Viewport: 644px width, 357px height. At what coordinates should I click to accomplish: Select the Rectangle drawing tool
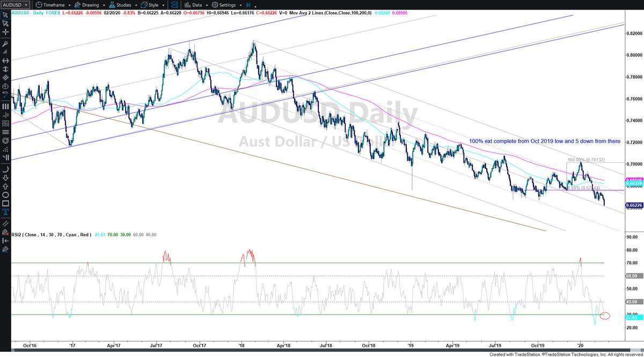coord(6,203)
